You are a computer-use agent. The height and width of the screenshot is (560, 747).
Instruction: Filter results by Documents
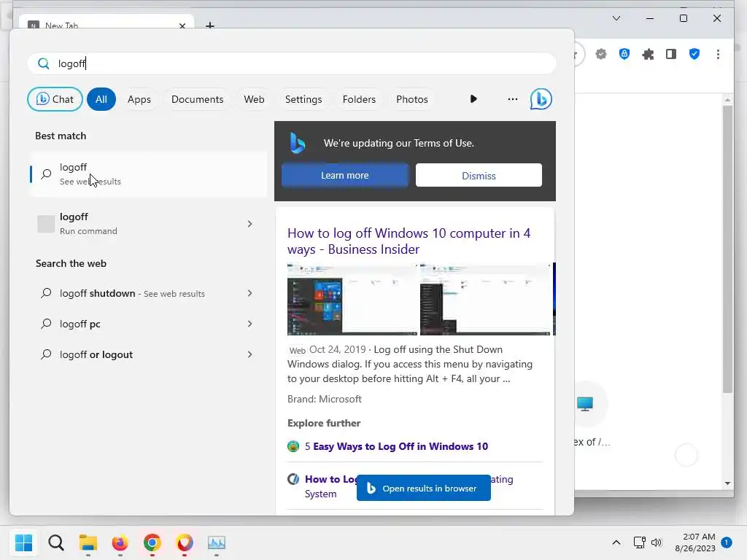197,99
